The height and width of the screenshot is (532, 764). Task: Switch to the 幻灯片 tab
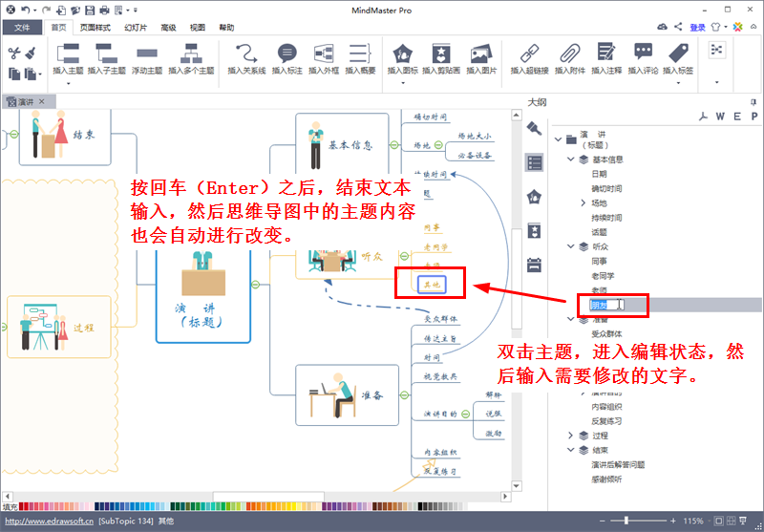tap(136, 28)
